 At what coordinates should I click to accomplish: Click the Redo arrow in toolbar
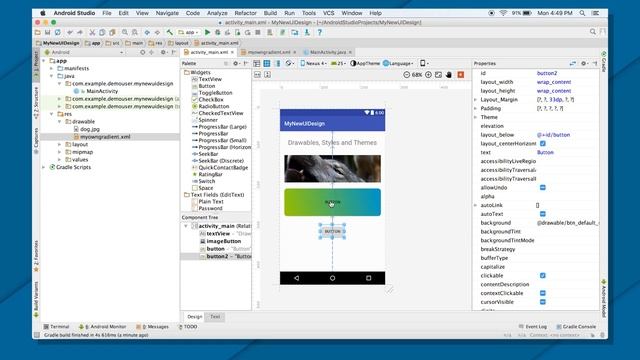point(80,32)
